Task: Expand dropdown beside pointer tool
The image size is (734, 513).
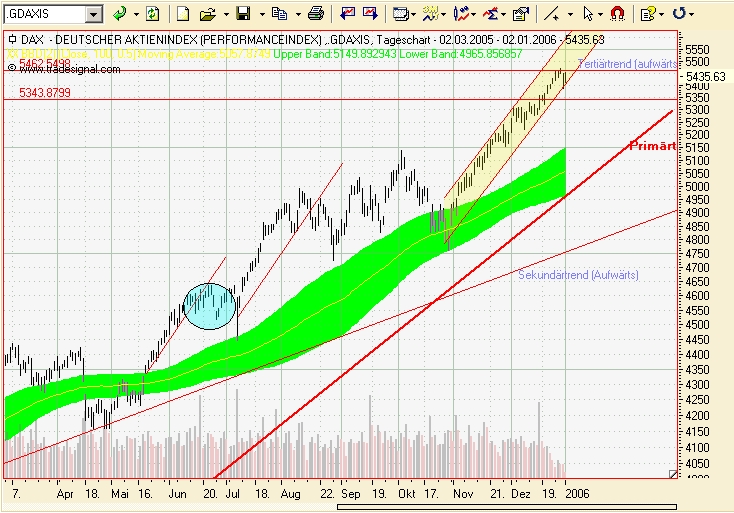Action: point(601,15)
